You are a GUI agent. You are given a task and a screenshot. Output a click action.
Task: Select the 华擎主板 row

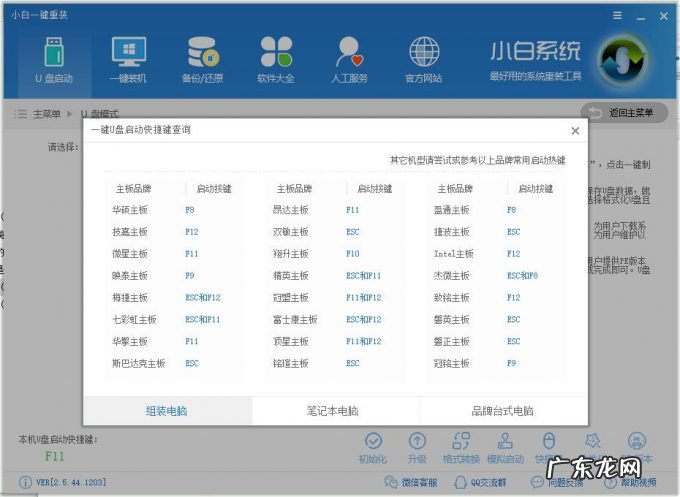coord(173,341)
